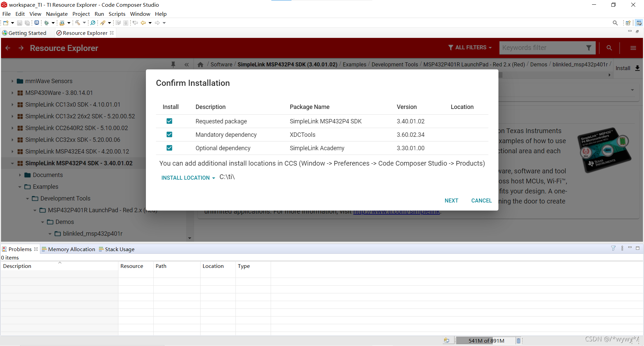Open Problems view three-dot menu
Image resolution: width=644 pixels, height=346 pixels.
[622, 248]
